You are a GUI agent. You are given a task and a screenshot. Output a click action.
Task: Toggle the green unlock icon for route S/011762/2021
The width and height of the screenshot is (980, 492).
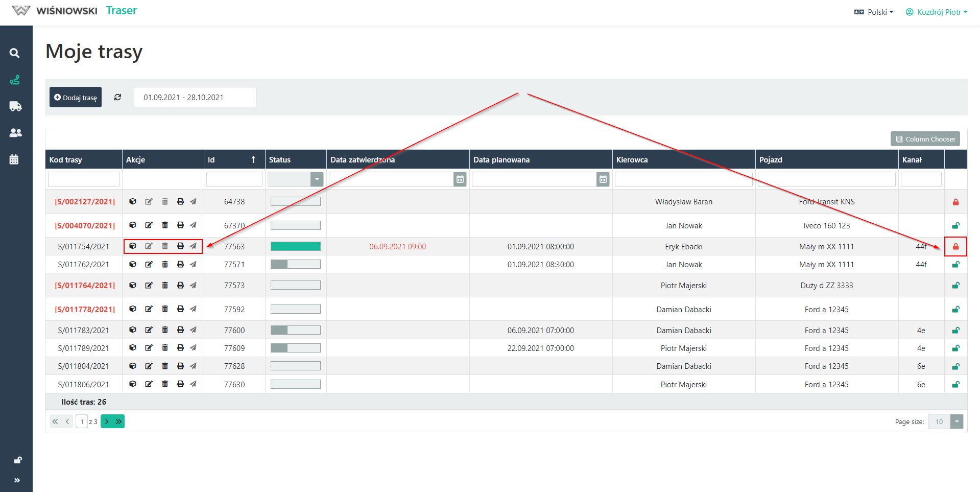[x=955, y=265]
